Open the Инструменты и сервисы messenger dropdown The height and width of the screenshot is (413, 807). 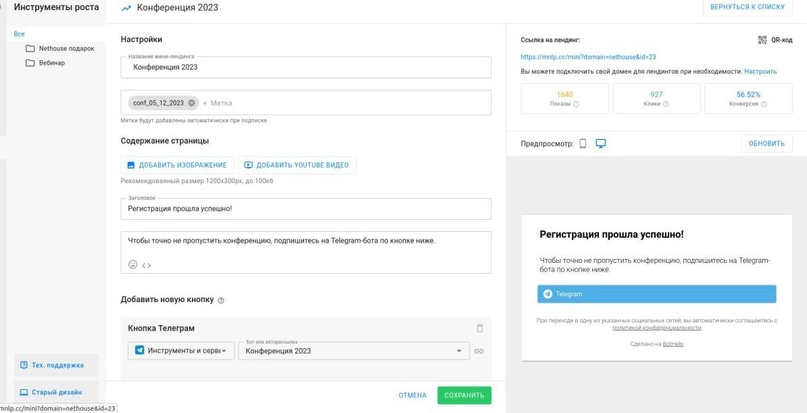point(181,351)
